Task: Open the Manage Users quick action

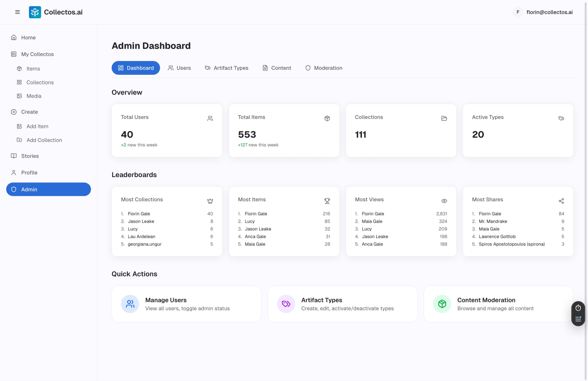Action: (x=186, y=304)
